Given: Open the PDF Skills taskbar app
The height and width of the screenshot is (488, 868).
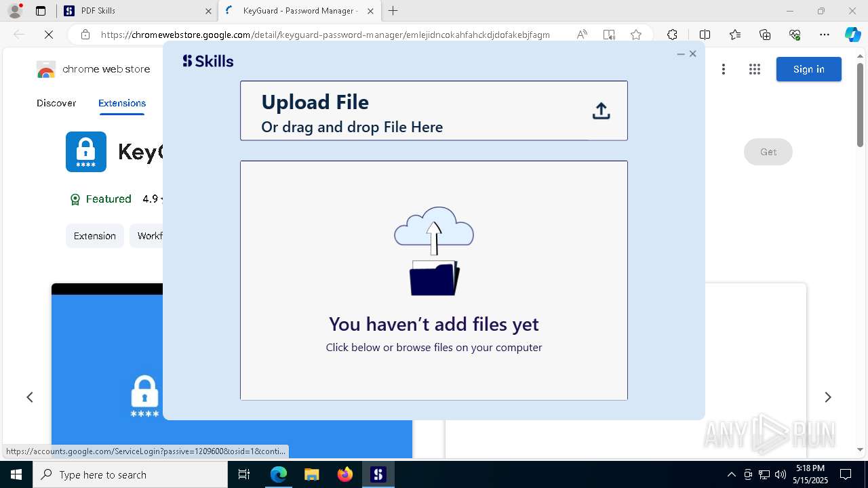Looking at the screenshot, I should pos(378,474).
